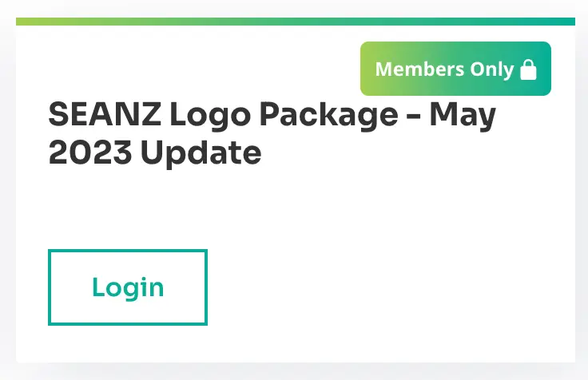Click the word "May" in the heading
The image size is (588, 380).
[x=463, y=117]
